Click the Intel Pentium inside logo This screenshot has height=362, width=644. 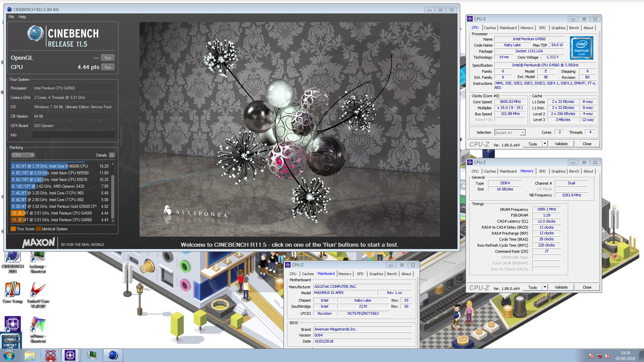[x=582, y=48]
